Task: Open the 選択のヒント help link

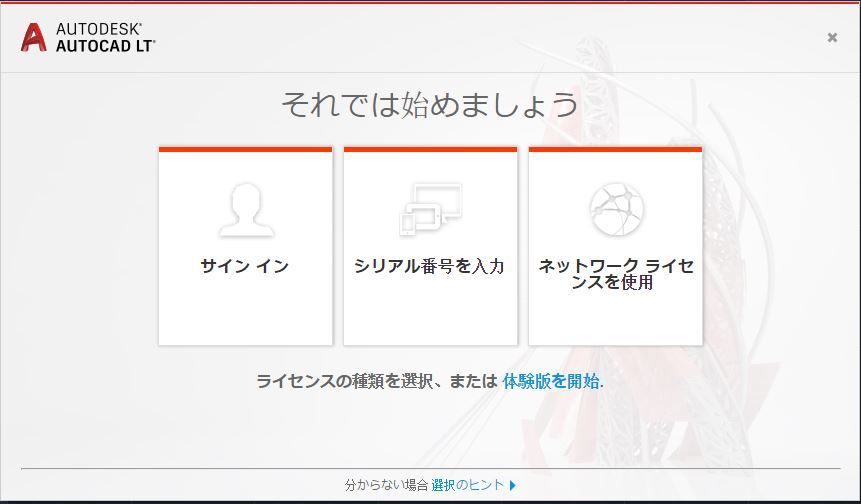Action: point(467,485)
